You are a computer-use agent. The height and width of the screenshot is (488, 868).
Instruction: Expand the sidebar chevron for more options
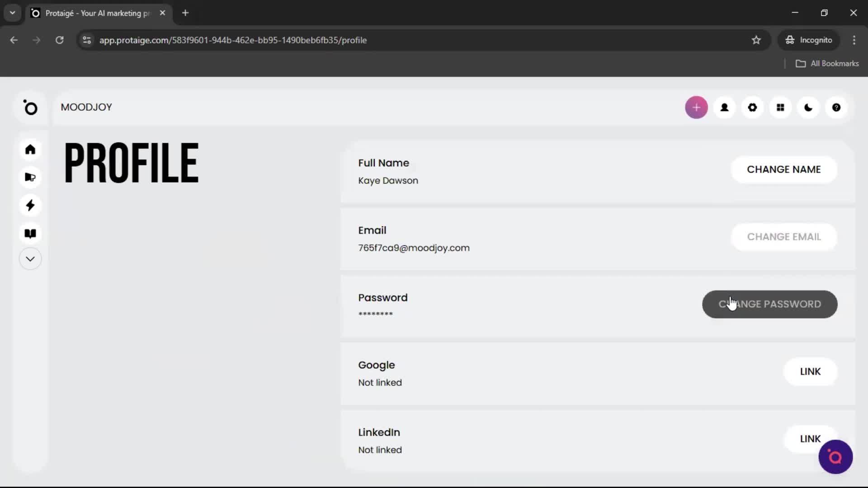click(x=30, y=258)
